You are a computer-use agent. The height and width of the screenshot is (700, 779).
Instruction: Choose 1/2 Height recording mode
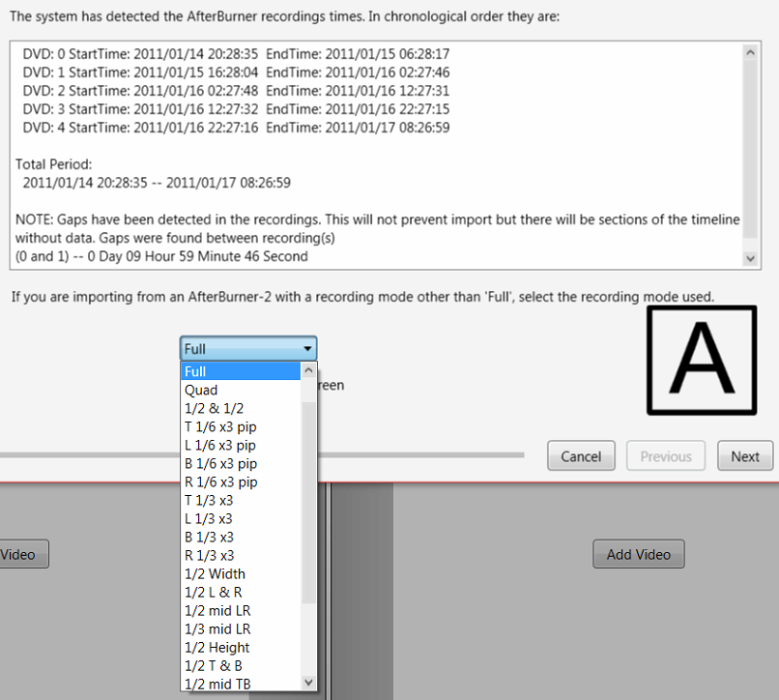[241, 647]
